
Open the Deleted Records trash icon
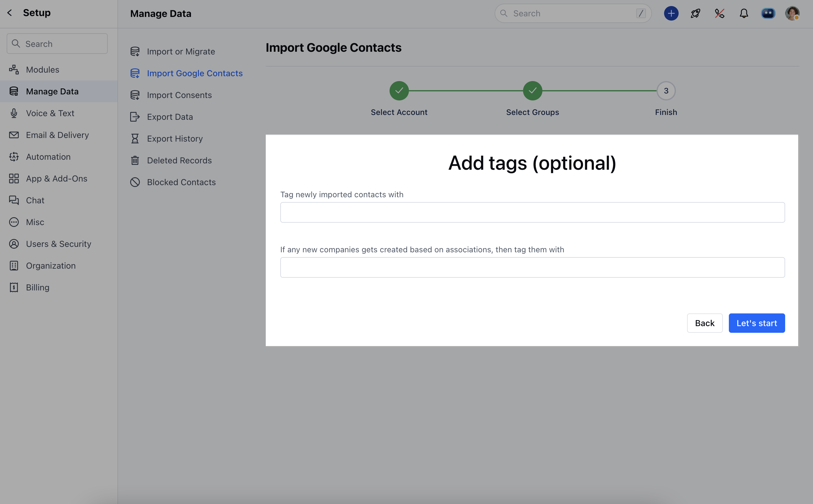[135, 161]
